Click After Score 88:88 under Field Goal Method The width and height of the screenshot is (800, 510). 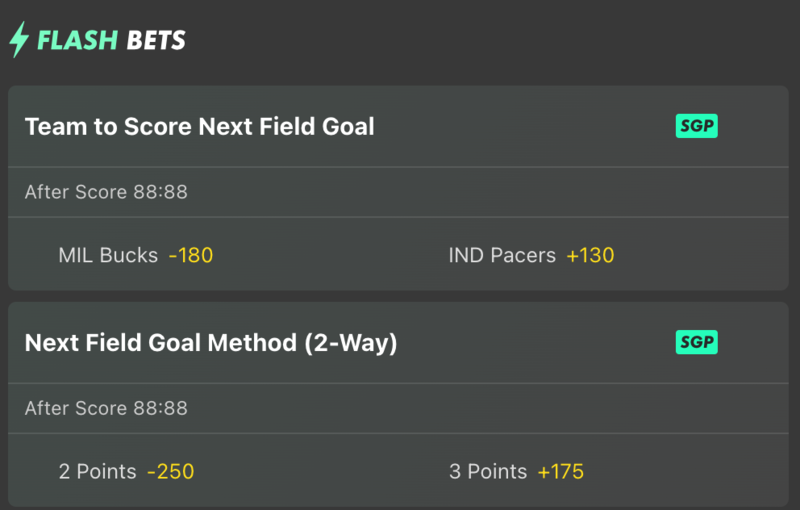(106, 409)
